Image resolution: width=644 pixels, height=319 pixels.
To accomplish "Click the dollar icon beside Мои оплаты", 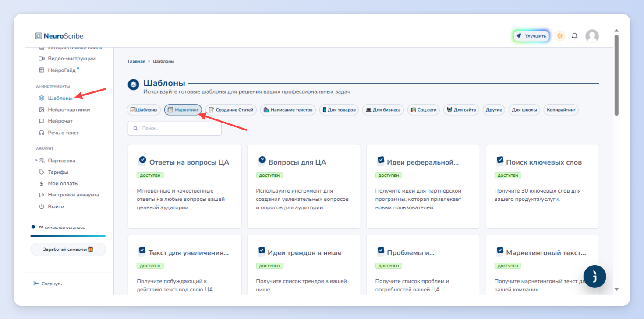I will pyautogui.click(x=42, y=183).
